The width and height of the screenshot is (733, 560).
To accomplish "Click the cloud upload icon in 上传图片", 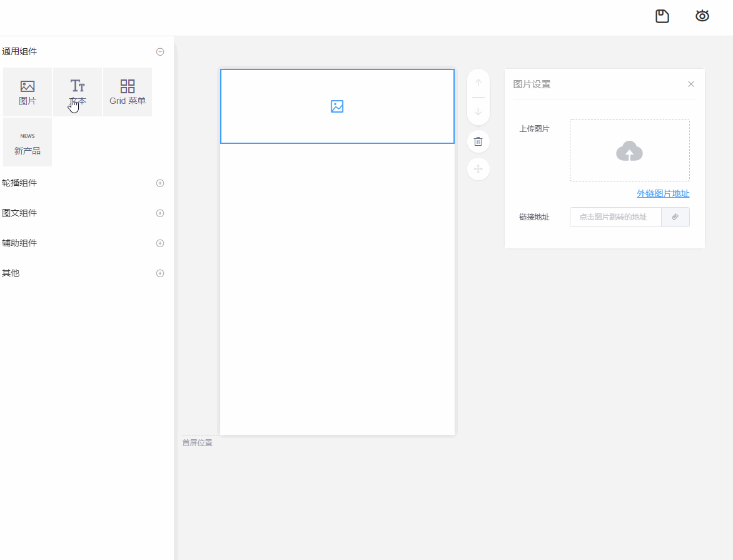I will click(x=629, y=150).
